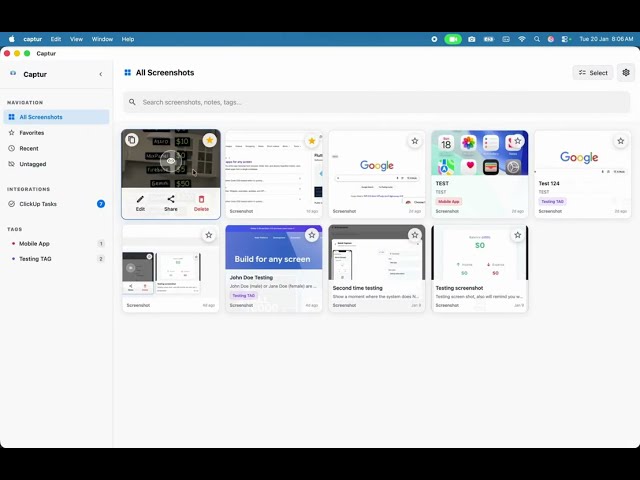Click the green screen recording indicator in menu bar

point(453,39)
